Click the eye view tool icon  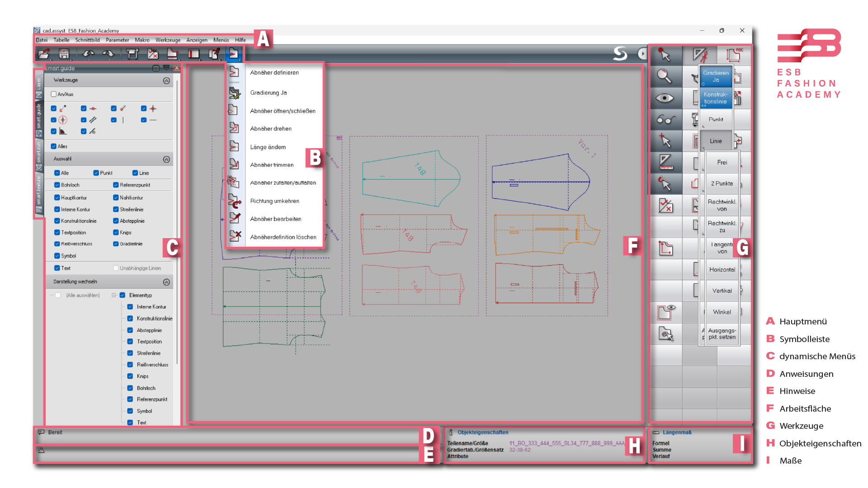[x=664, y=98]
